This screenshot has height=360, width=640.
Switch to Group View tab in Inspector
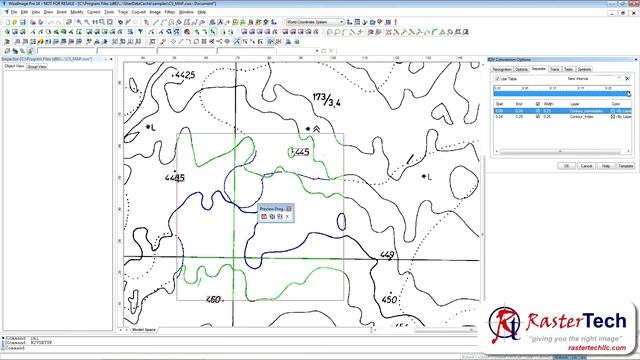click(x=37, y=67)
